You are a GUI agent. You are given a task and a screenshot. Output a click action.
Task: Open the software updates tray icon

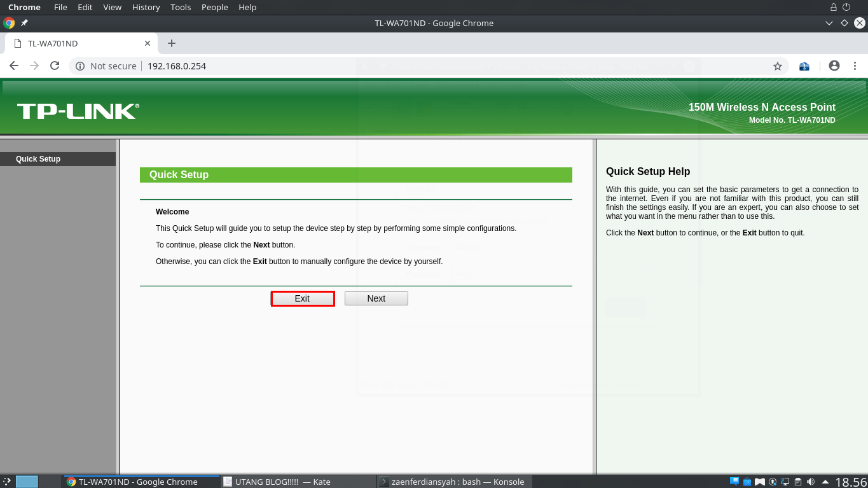[x=773, y=482]
